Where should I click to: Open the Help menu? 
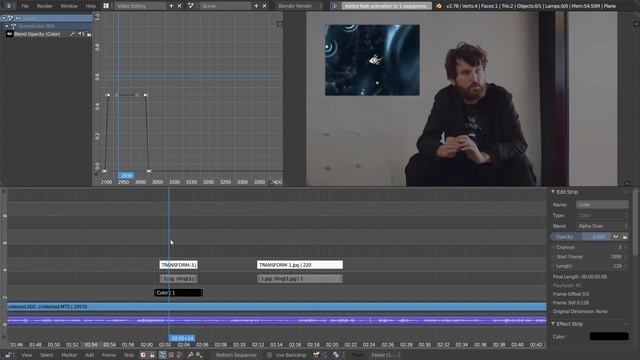pos(91,6)
